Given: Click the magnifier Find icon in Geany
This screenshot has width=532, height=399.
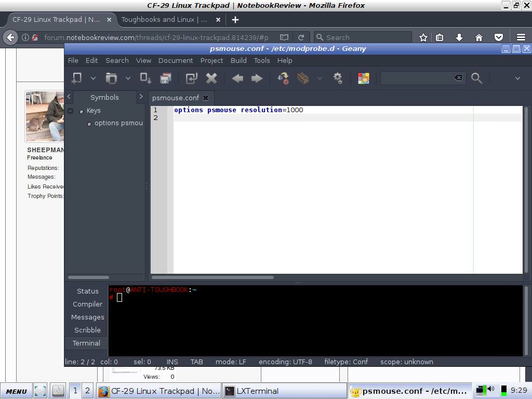Looking at the screenshot, I should (477, 78).
